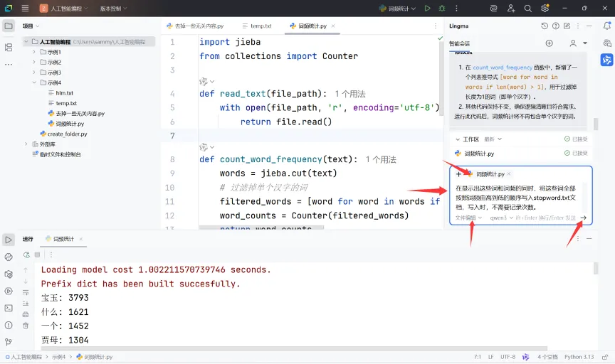This screenshot has width=615, height=364.
Task: Open the Notifications bell icon
Action: (606, 26)
